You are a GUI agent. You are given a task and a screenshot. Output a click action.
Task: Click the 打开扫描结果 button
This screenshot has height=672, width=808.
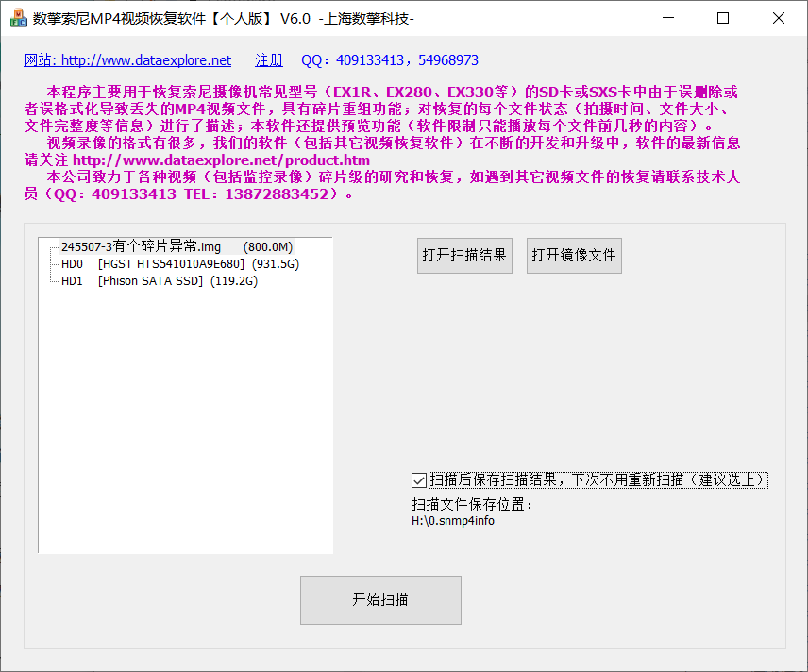tap(464, 255)
